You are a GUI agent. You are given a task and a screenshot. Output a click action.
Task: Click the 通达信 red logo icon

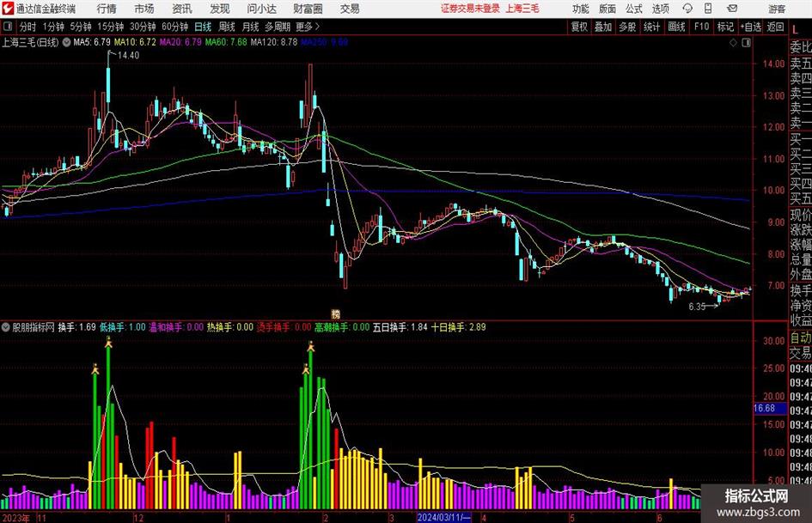(x=8, y=9)
